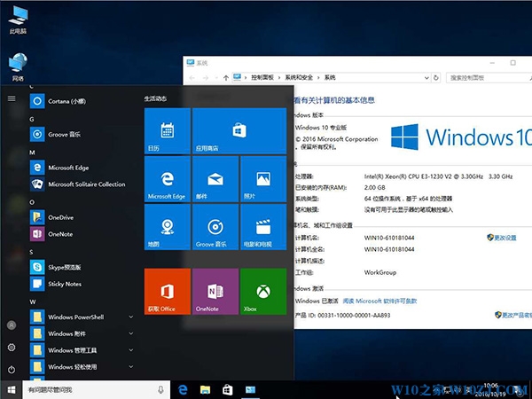Viewport: 532px width, 399px height.
Task: Click letter header G in app list
Action: point(32,119)
